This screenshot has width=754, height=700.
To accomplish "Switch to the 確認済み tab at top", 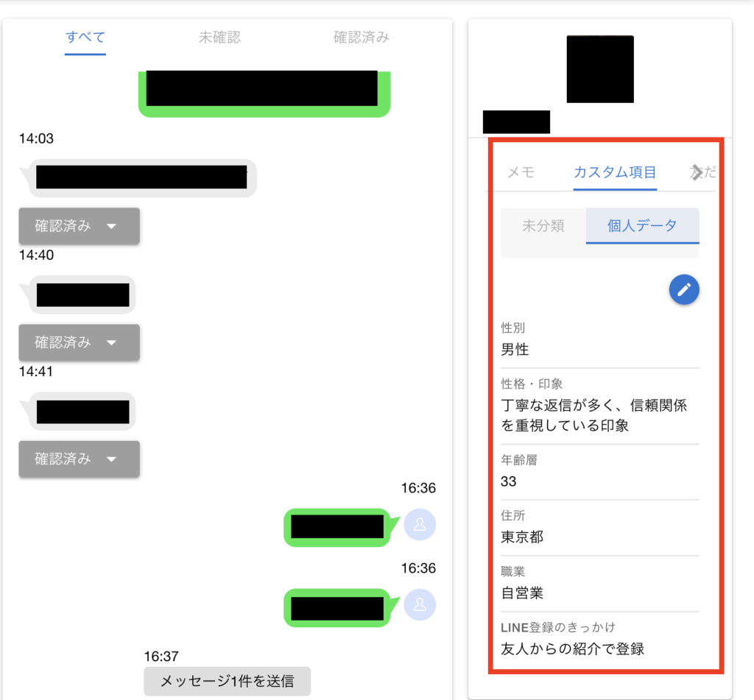I will tap(361, 38).
